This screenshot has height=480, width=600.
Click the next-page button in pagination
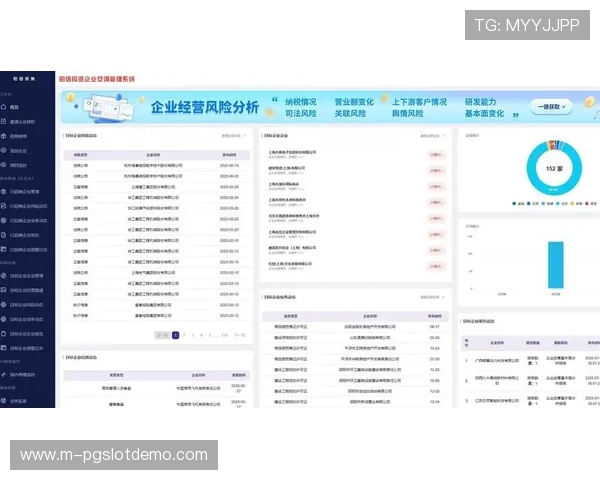coord(240,335)
